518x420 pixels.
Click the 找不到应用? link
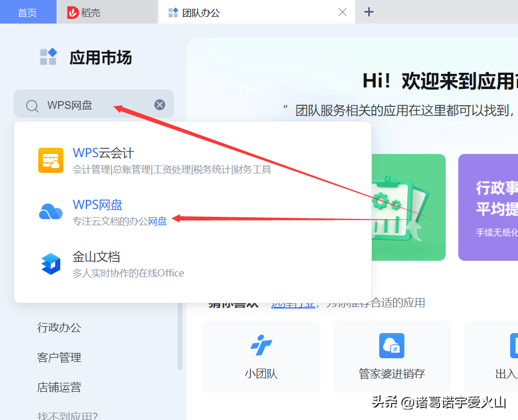[68, 416]
